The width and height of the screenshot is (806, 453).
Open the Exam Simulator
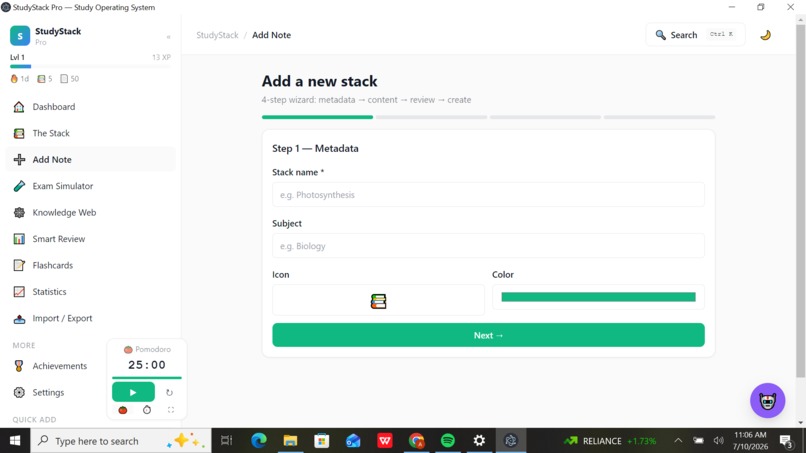pyautogui.click(x=90, y=186)
